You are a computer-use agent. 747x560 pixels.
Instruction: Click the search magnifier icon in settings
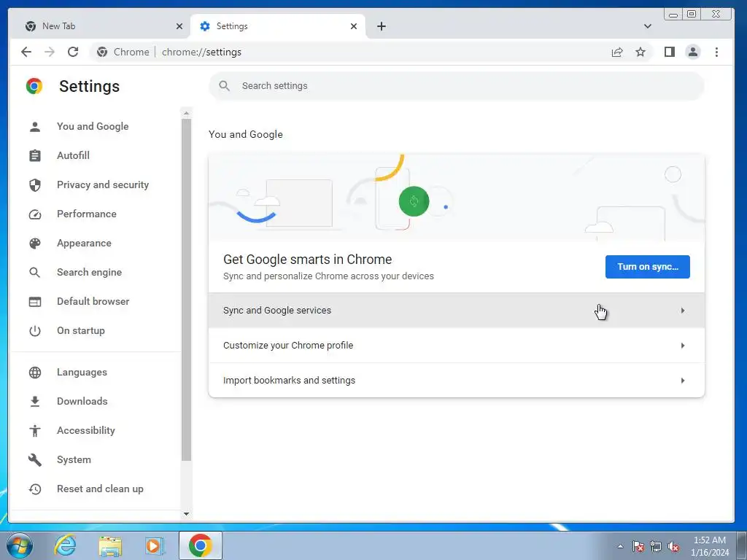224,86
